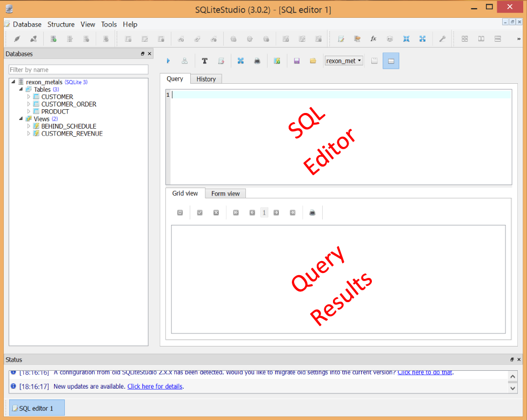Image resolution: width=527 pixels, height=420 pixels.
Task: Expand the CUSTOMER table node
Action: click(x=28, y=96)
